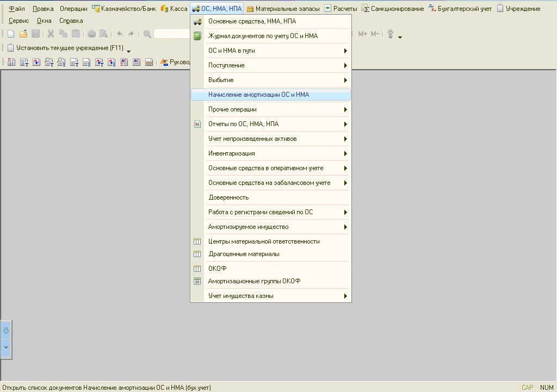Click the cut scissors icon
This screenshot has height=392, width=557.
point(51,34)
